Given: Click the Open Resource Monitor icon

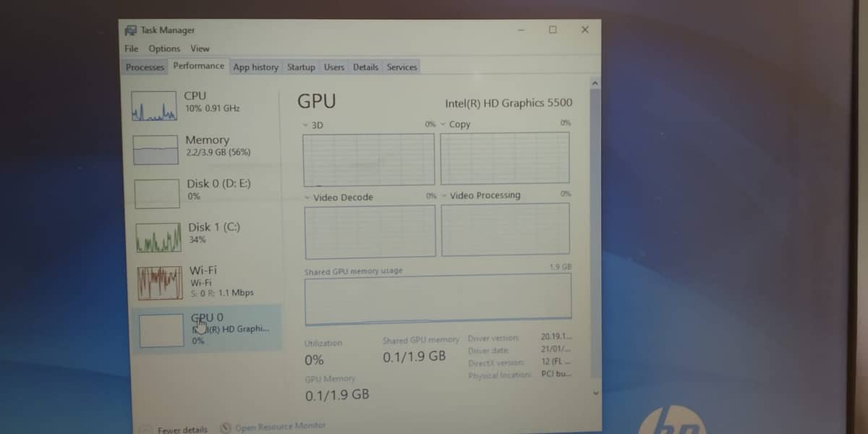Looking at the screenshot, I should 226,427.
